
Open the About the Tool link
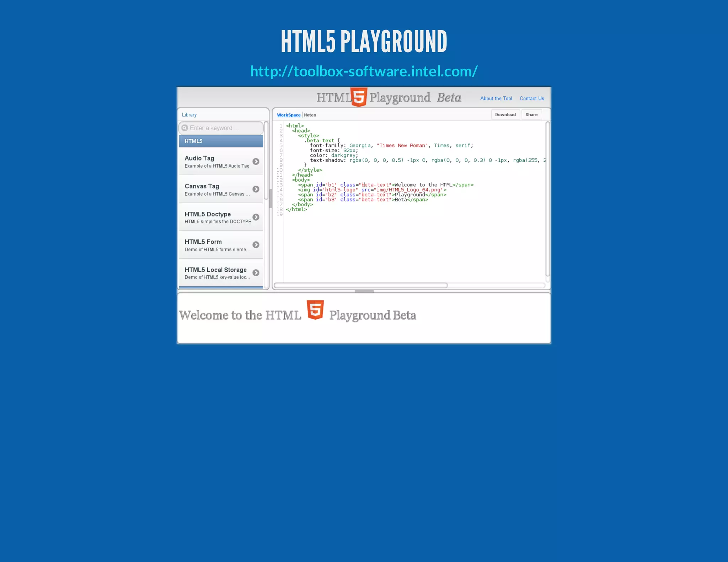pos(496,98)
